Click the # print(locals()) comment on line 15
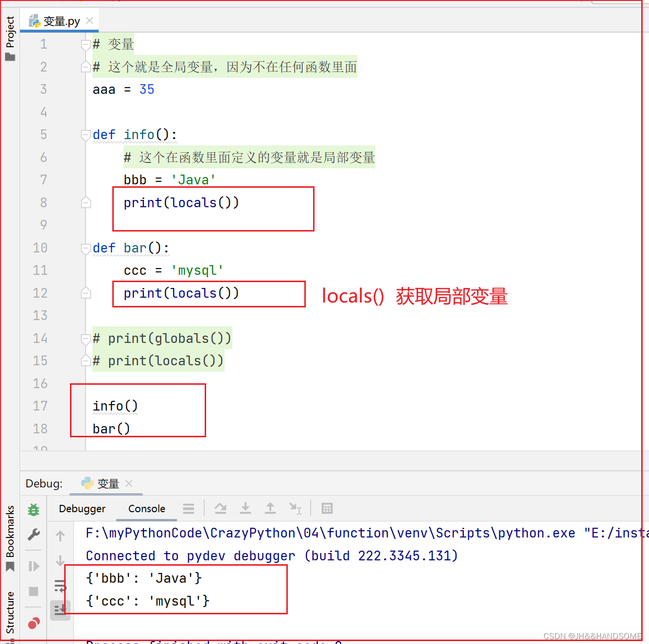This screenshot has width=649, height=644. click(158, 361)
